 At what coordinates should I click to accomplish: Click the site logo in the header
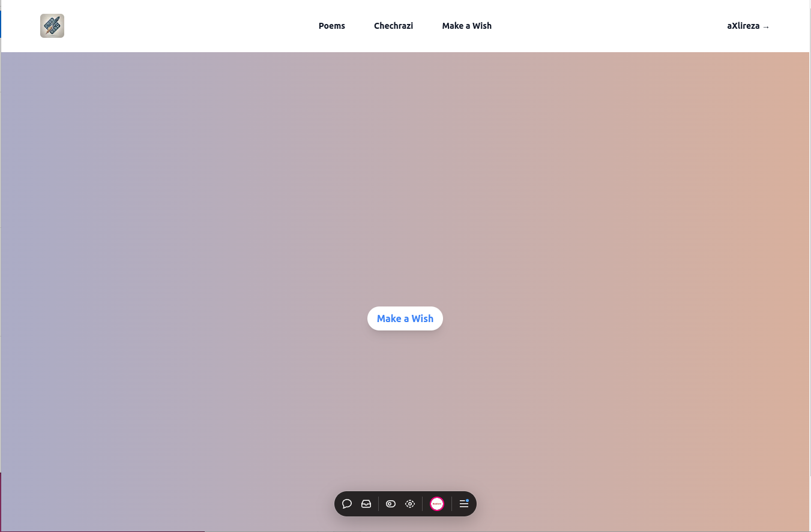(x=52, y=26)
